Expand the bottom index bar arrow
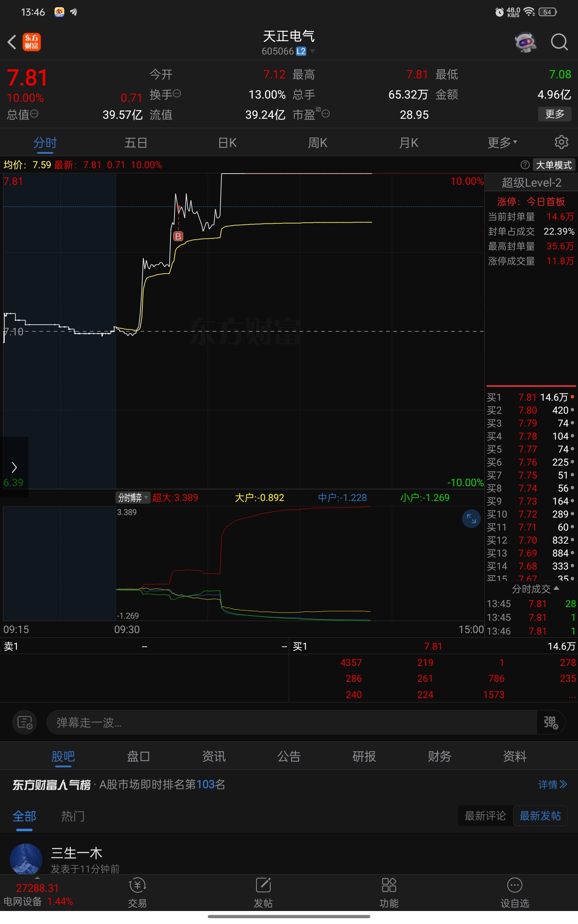This screenshot has height=924, width=578. 37,879
